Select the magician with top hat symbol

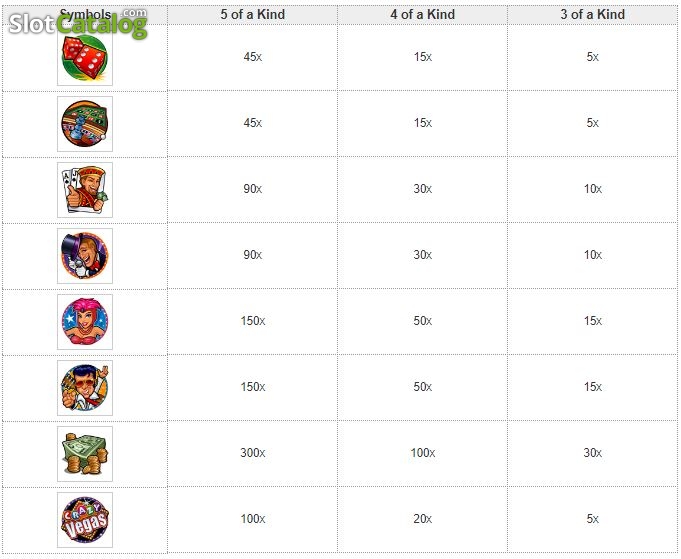(85, 256)
